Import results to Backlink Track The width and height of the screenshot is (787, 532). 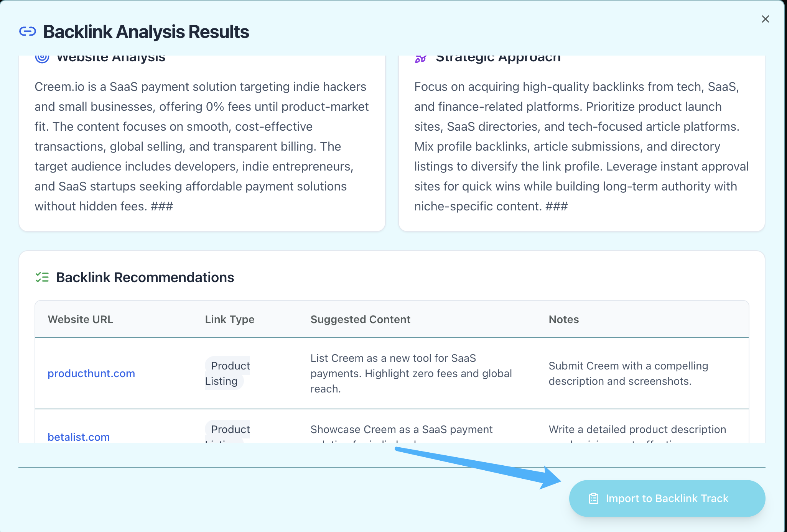(667, 498)
